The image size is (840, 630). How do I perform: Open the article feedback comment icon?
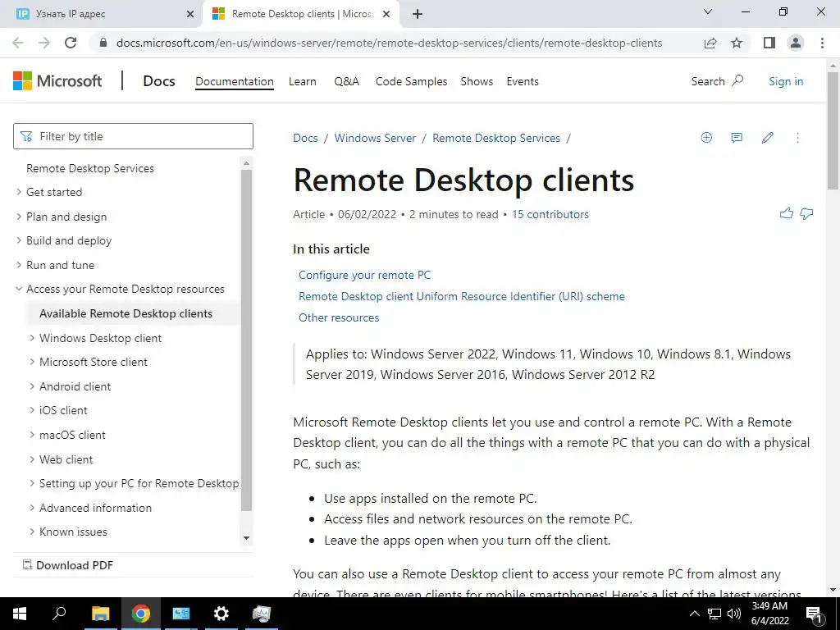737,138
